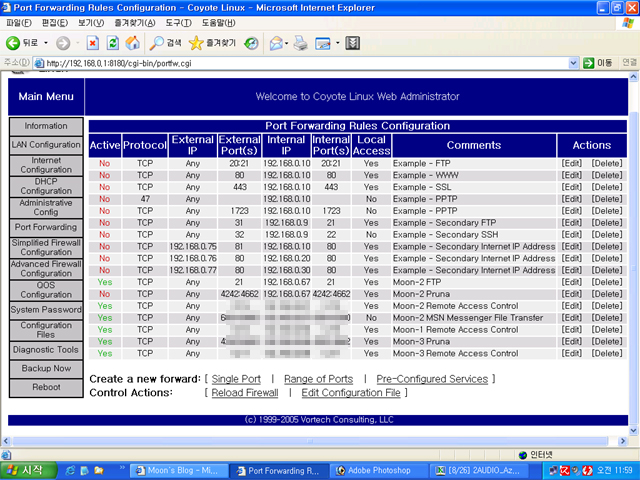Open the History clock toolbar icon
This screenshot has width=640, height=480.
tap(251, 43)
